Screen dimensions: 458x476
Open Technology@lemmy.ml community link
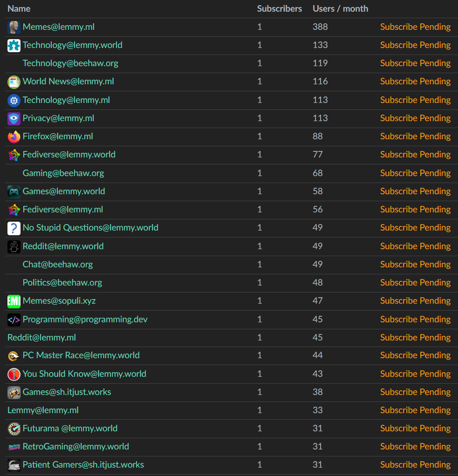point(66,100)
